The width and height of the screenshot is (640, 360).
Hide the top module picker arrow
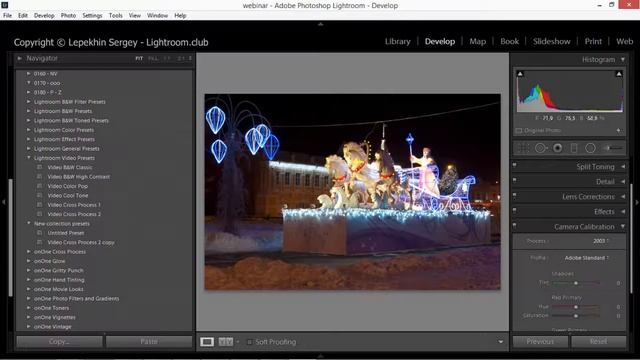click(320, 24)
